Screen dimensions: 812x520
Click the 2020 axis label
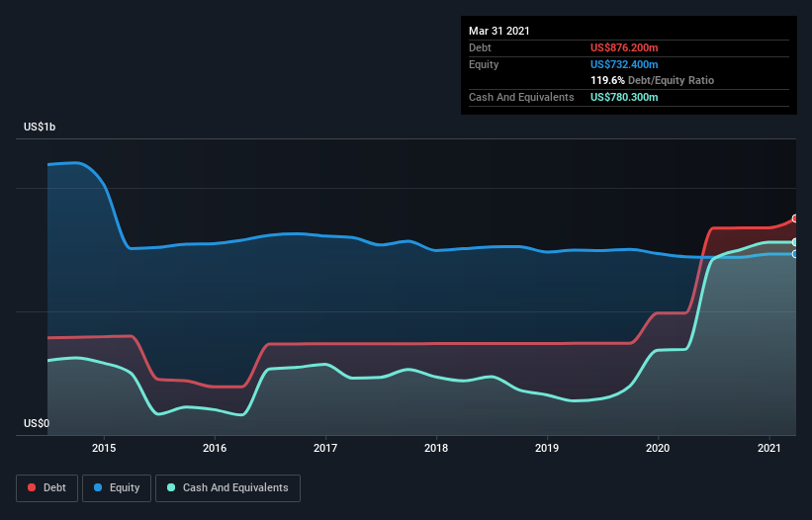point(658,448)
